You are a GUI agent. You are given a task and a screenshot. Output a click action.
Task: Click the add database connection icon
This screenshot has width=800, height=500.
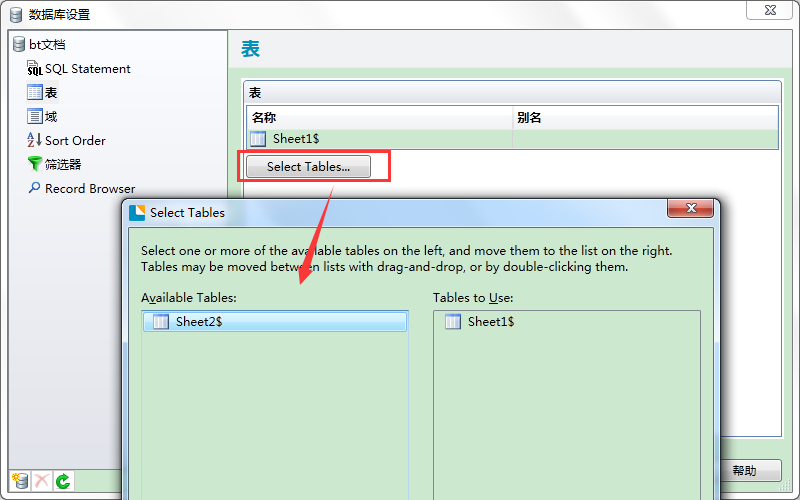pos(20,481)
